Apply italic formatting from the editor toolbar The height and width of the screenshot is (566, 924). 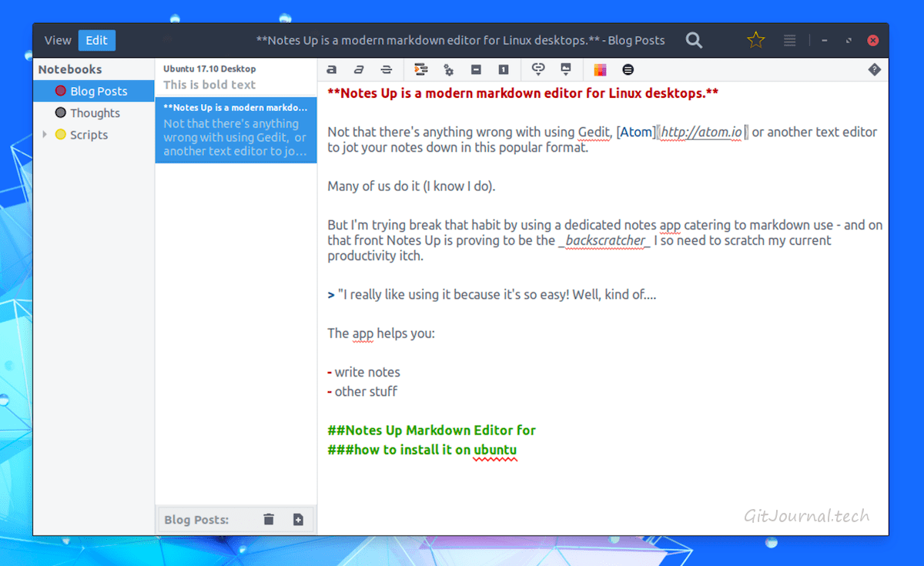click(359, 69)
